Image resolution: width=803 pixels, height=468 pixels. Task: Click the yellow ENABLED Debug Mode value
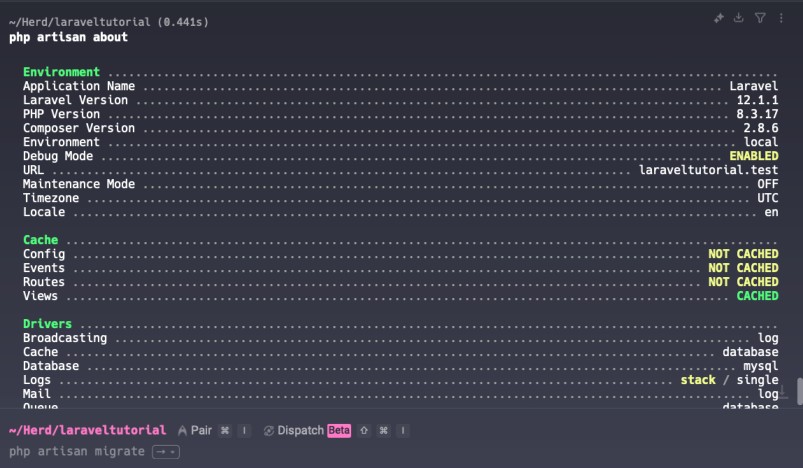754,156
